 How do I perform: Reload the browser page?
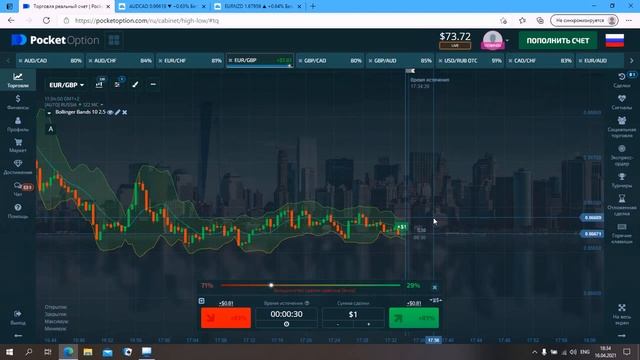pos(46,20)
